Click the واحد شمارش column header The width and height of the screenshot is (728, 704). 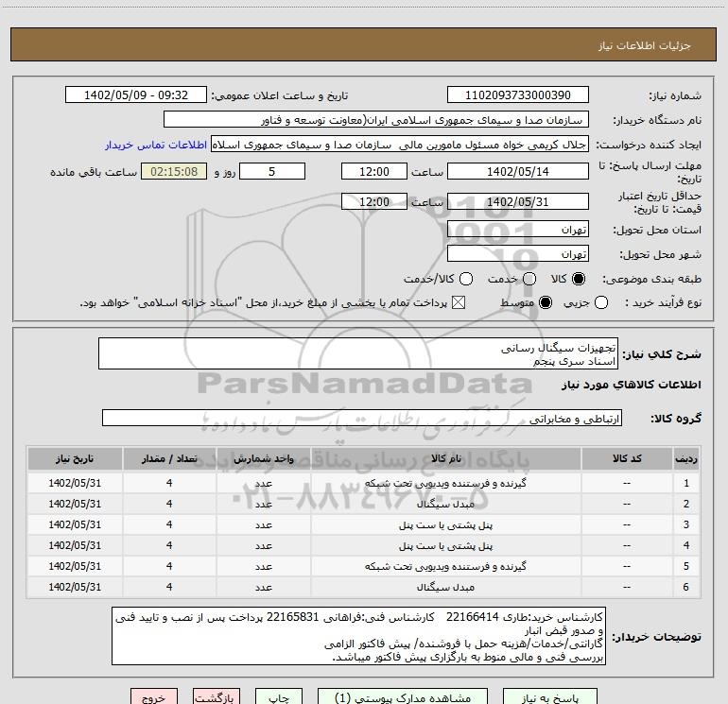click(263, 458)
